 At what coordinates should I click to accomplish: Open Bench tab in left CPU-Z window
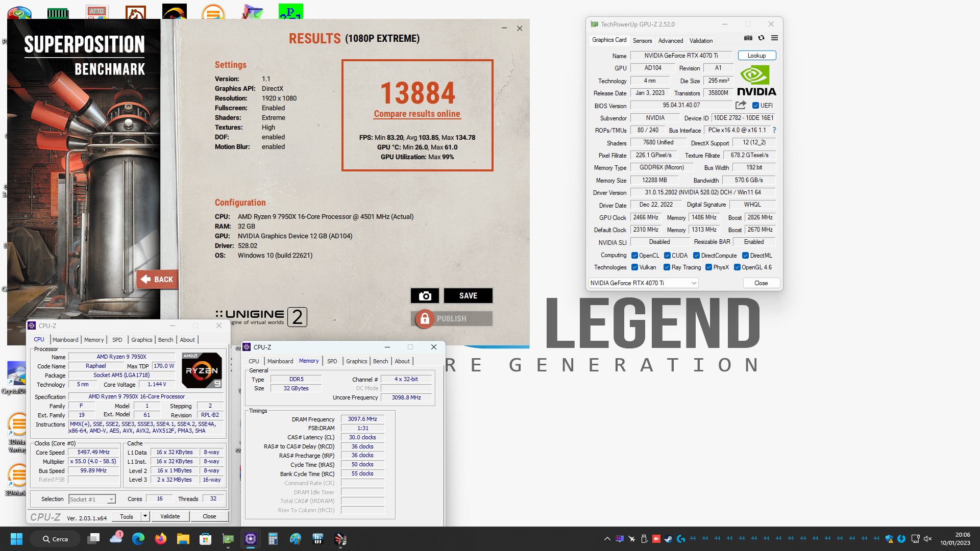(165, 340)
